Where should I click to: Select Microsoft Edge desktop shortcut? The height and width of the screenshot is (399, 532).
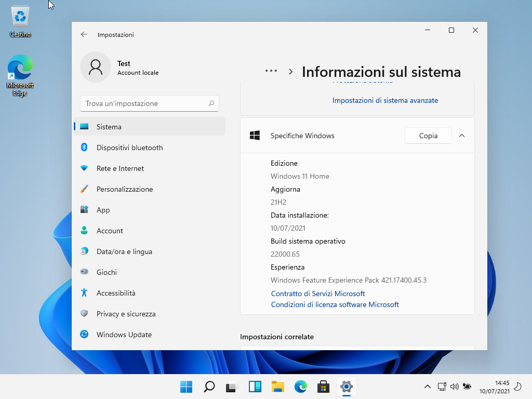tap(20, 75)
